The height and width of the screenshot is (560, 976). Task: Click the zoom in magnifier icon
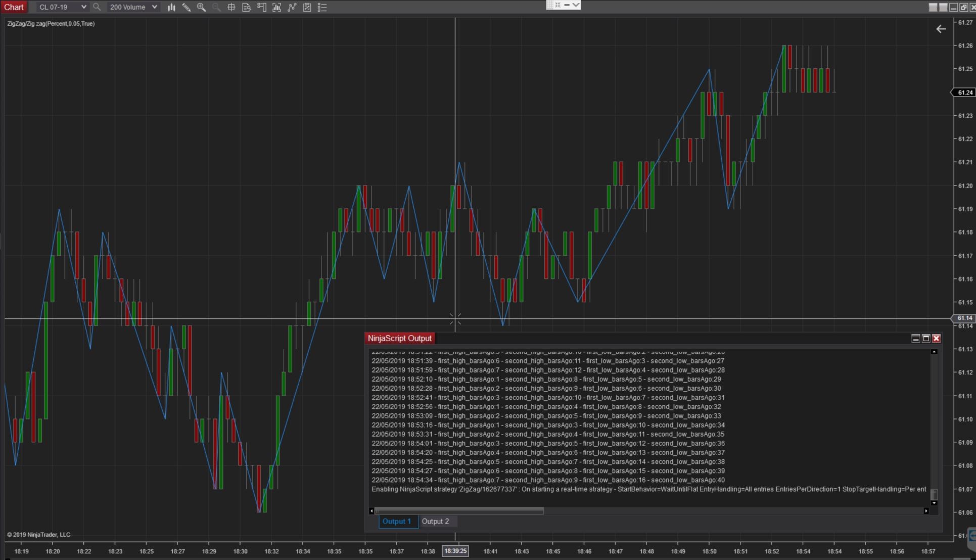[201, 7]
